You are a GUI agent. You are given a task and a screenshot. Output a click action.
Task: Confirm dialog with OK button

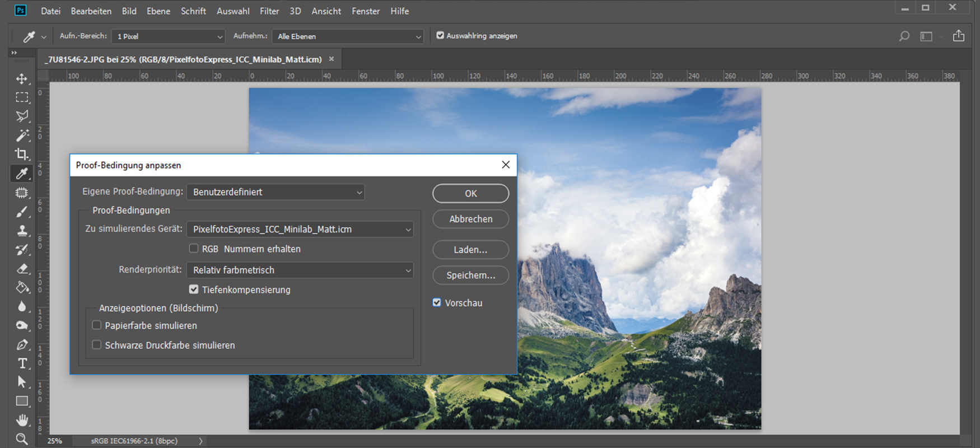click(470, 193)
